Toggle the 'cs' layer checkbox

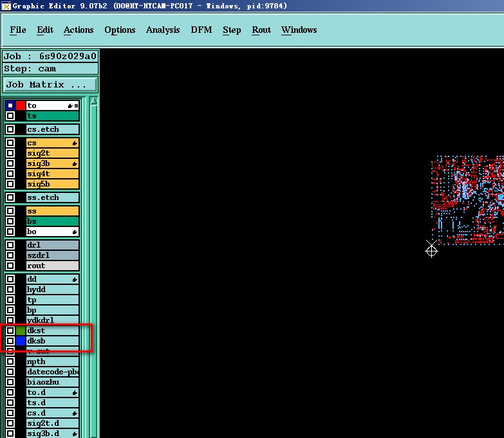click(10, 143)
